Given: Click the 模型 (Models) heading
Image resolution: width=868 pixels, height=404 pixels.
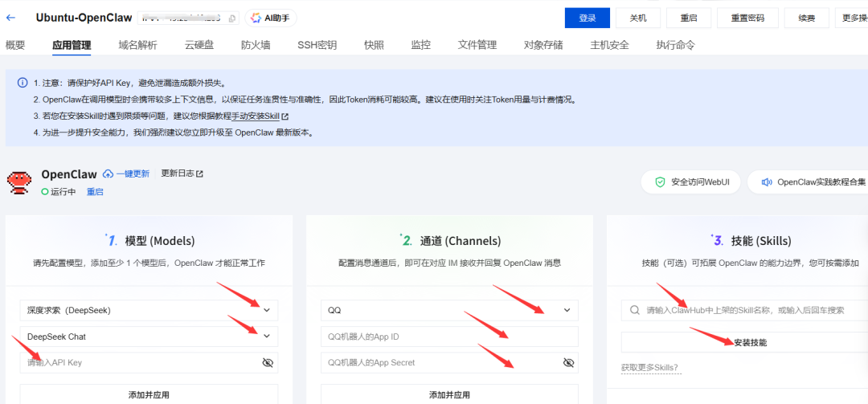Looking at the screenshot, I should (x=160, y=241).
